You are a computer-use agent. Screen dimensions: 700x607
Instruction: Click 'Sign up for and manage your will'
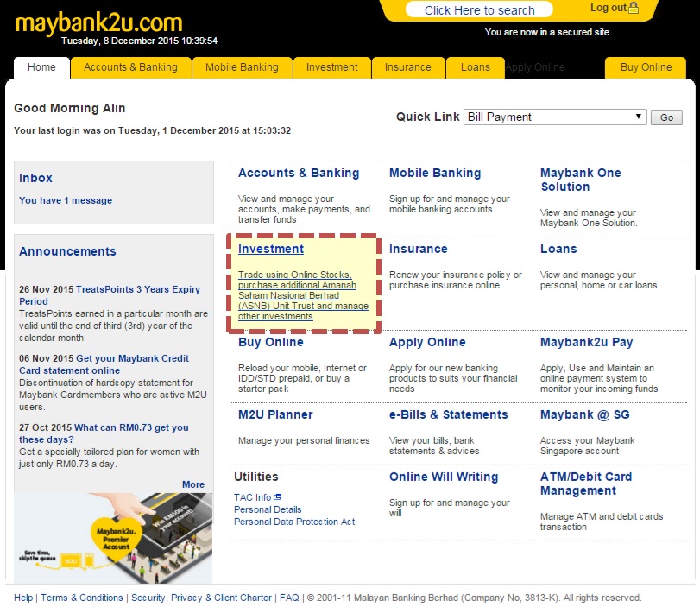[449, 508]
